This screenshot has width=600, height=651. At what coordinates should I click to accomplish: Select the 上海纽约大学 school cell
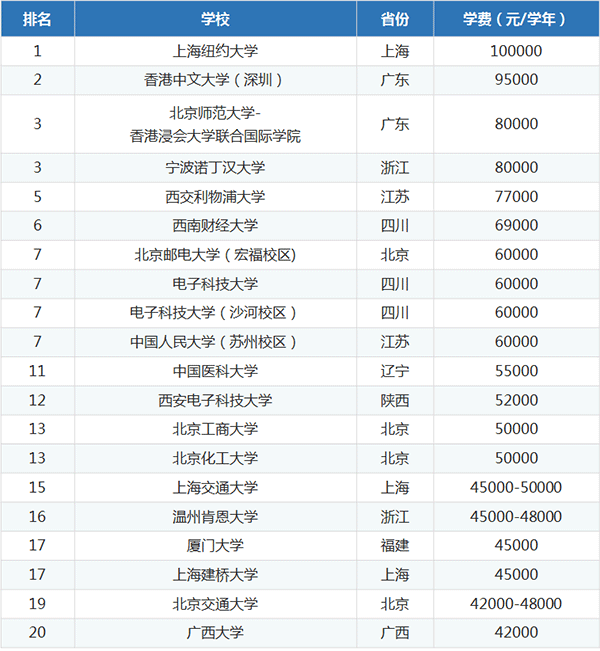click(215, 51)
